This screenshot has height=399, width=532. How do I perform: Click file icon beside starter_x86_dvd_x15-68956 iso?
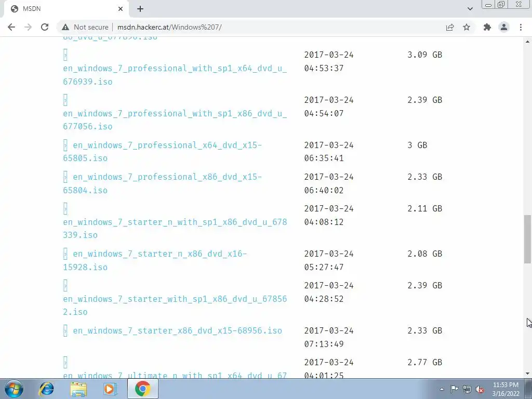tap(65, 330)
